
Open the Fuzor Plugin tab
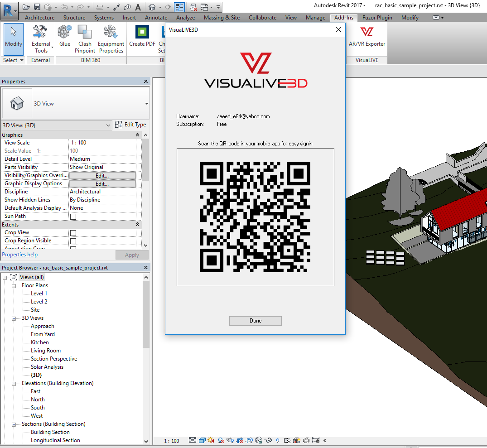click(x=377, y=18)
